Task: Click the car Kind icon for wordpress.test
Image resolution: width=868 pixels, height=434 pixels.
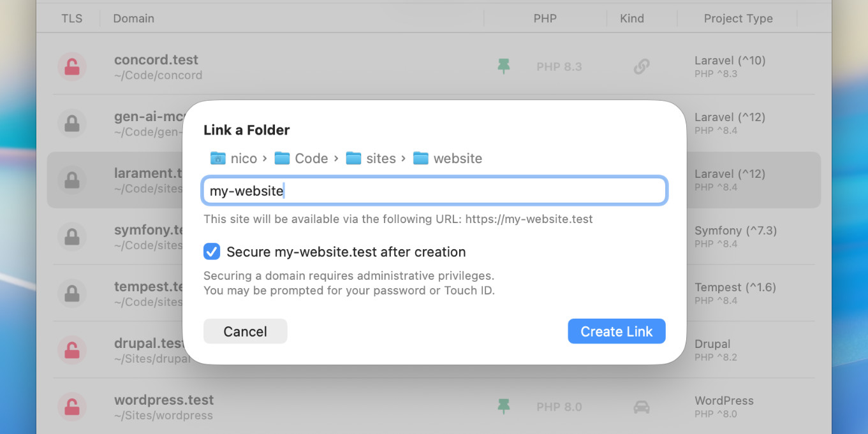Action: pyautogui.click(x=641, y=407)
